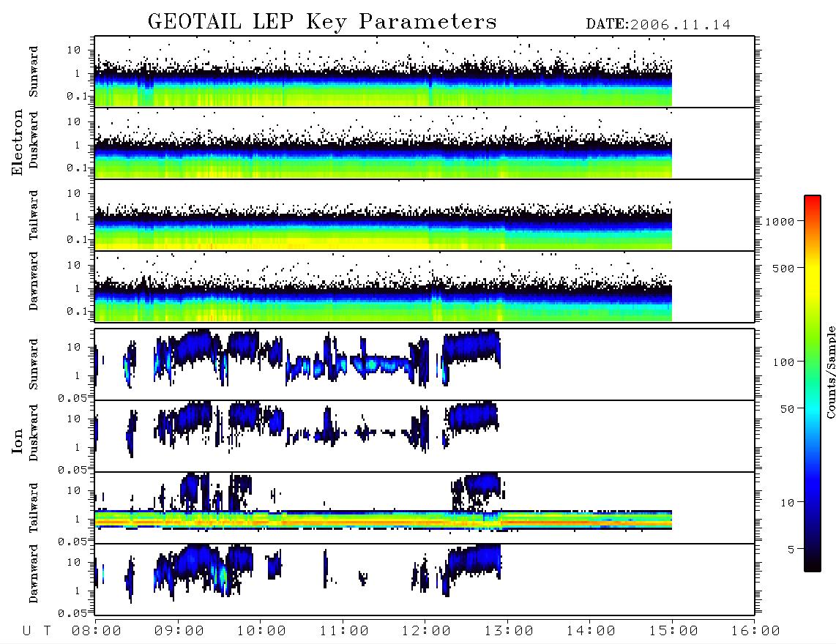The image size is (836, 644).
Task: Click the Electron Duskward panel label
Action: pos(34,140)
